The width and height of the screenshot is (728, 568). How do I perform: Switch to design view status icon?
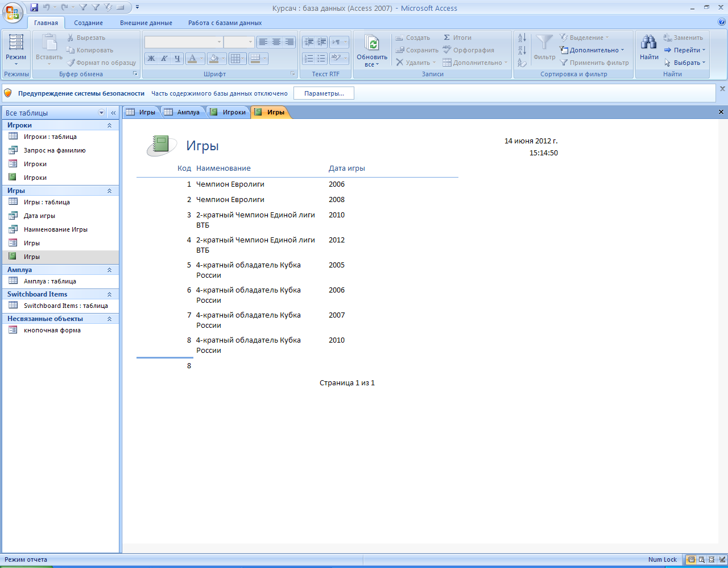pyautogui.click(x=721, y=559)
